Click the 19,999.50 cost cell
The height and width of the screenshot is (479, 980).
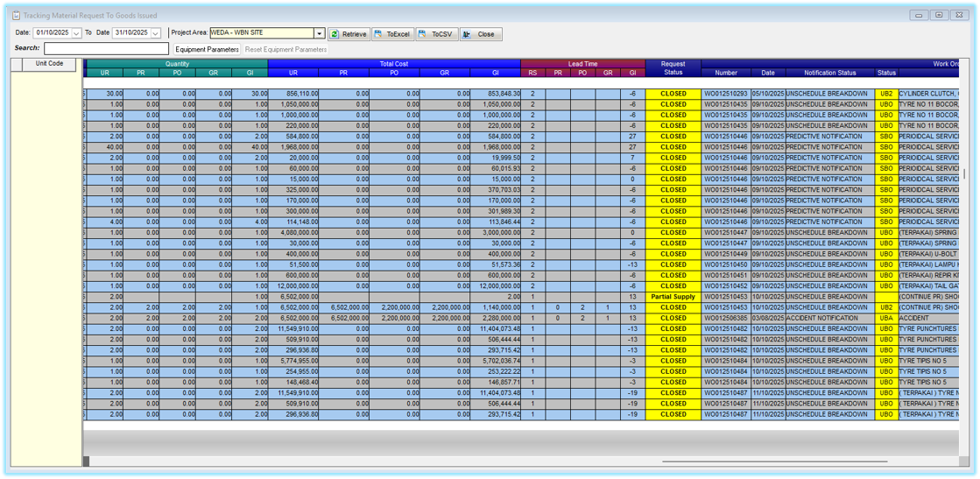(x=496, y=158)
